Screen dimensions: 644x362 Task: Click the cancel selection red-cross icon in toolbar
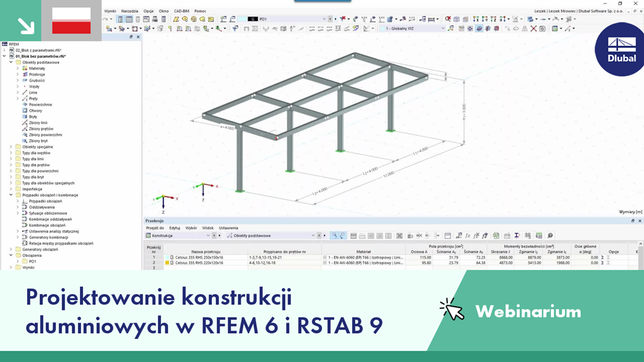(448, 19)
